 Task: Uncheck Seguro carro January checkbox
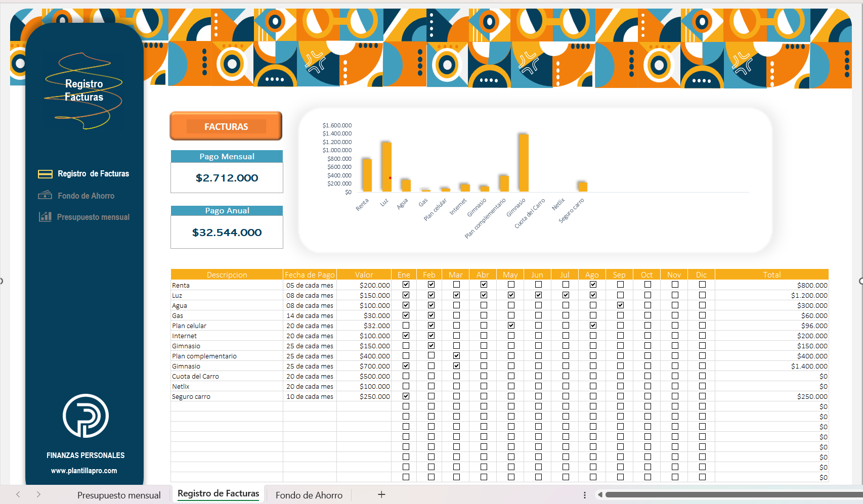[406, 396]
